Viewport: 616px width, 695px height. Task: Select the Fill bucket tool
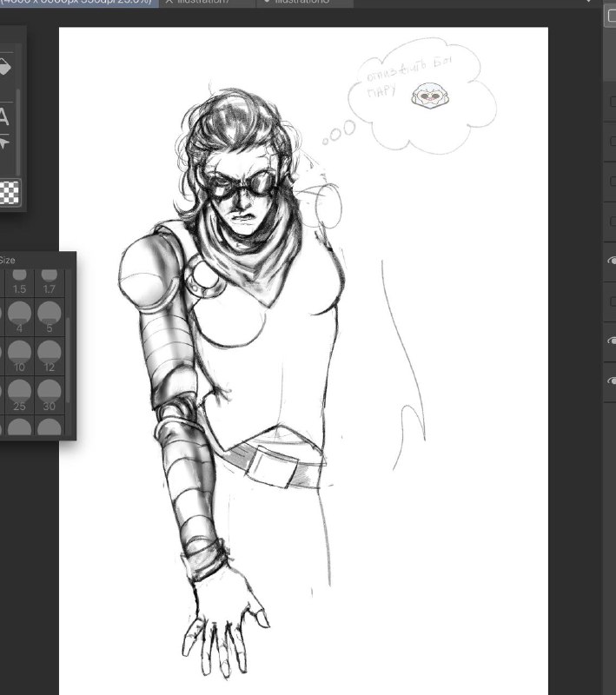tap(4, 68)
